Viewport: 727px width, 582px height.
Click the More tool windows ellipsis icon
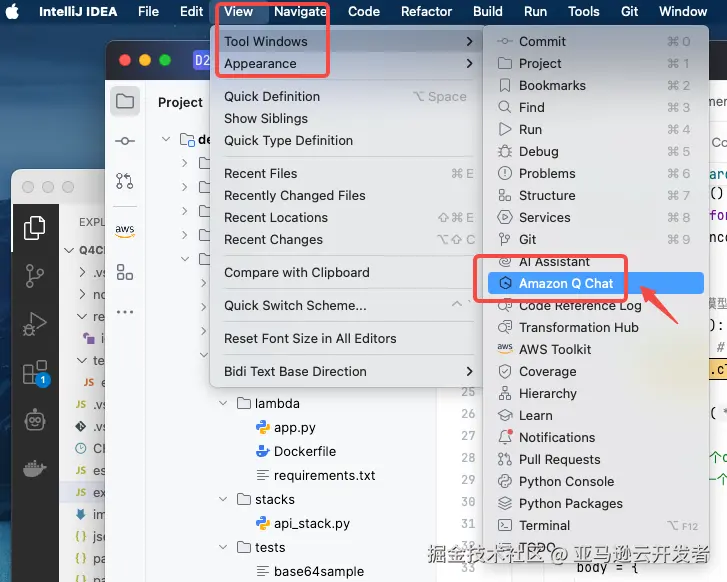(125, 312)
